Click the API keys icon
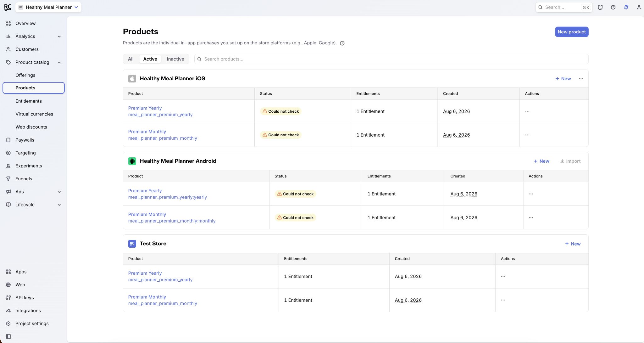 point(8,298)
